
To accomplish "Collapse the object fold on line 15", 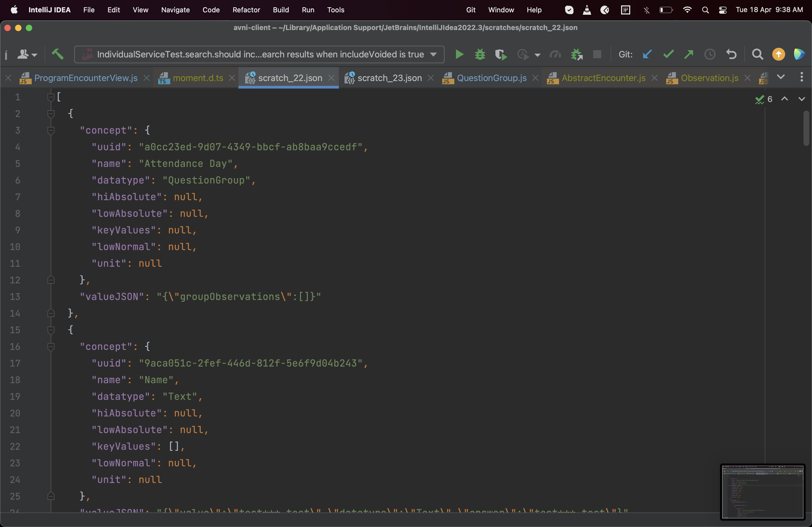I will coord(51,330).
